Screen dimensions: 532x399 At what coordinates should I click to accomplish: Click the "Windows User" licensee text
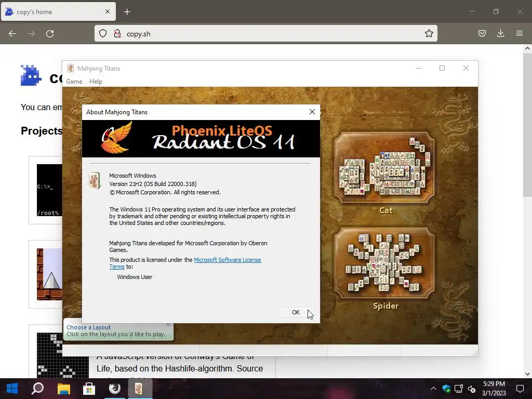pyautogui.click(x=135, y=277)
